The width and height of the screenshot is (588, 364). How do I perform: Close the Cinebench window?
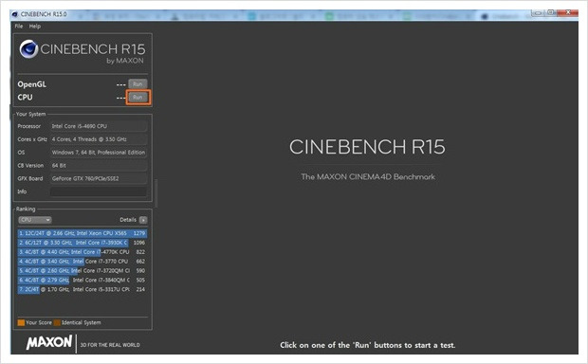pos(567,12)
